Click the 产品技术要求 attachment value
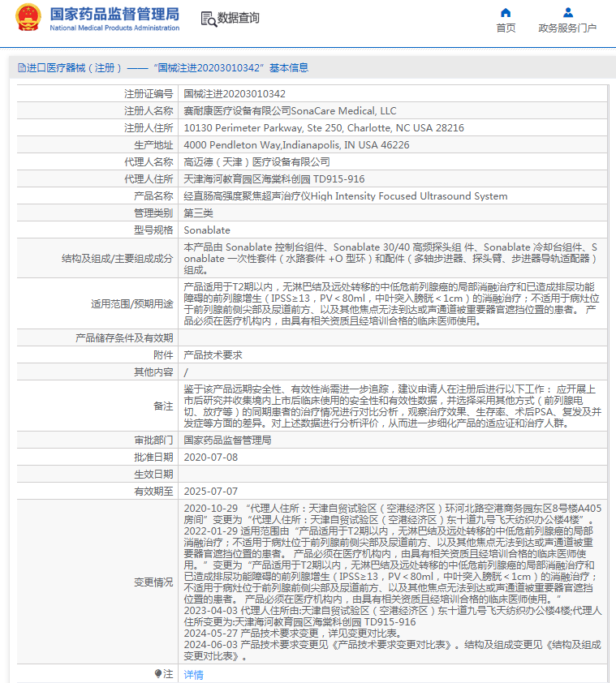 (213, 355)
